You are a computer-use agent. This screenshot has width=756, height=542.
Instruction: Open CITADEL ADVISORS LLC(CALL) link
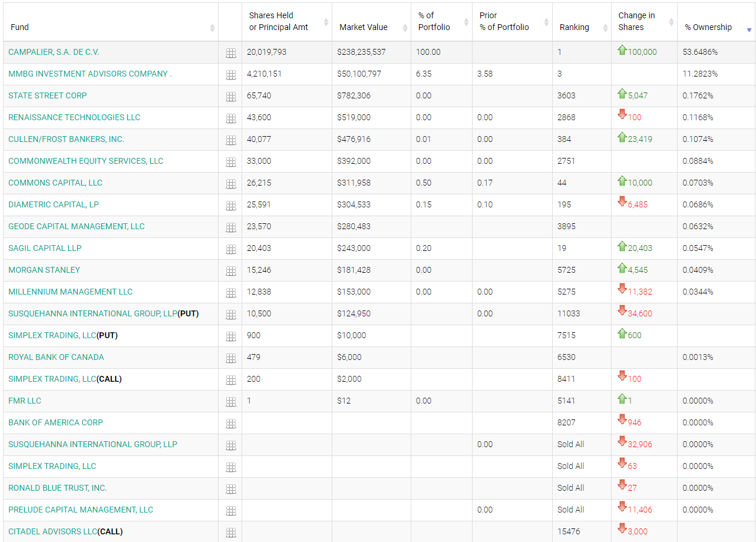(65, 531)
